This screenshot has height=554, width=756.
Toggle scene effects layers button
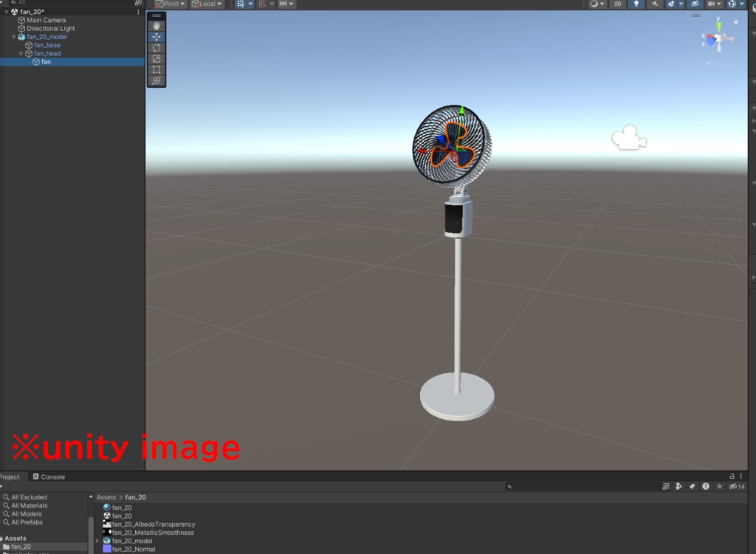coord(670,4)
